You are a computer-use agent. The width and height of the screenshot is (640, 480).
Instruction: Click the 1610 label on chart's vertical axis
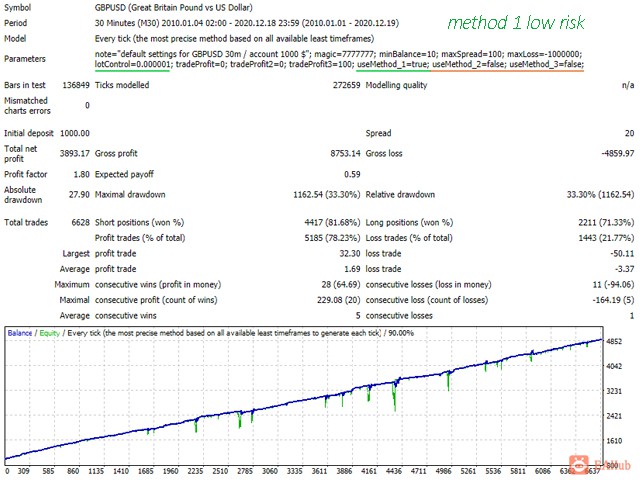click(x=614, y=441)
